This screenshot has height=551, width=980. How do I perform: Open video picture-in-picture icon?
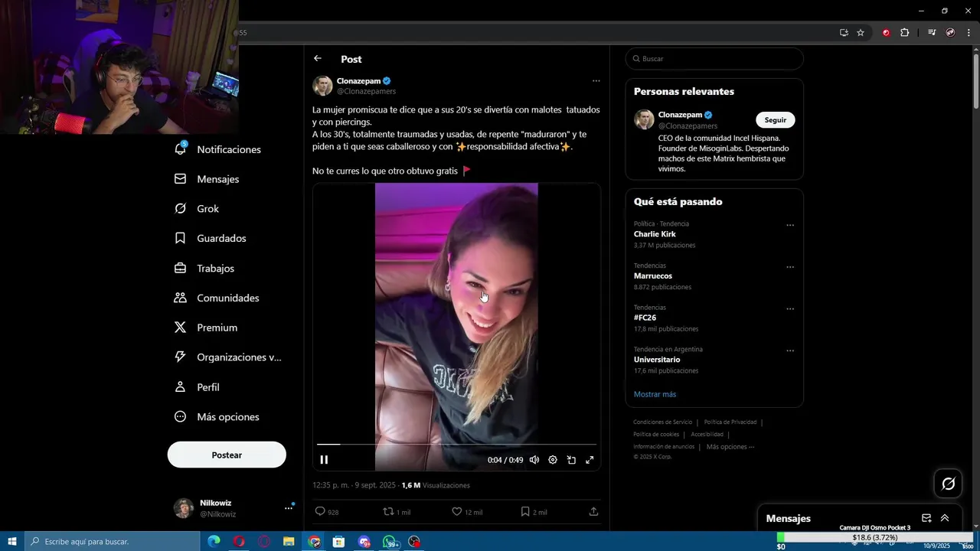(571, 460)
